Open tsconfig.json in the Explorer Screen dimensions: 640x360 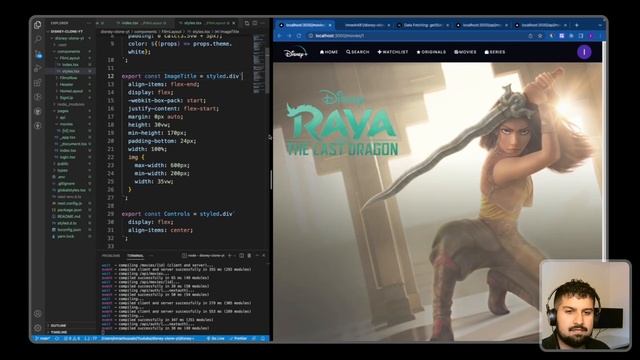69,230
